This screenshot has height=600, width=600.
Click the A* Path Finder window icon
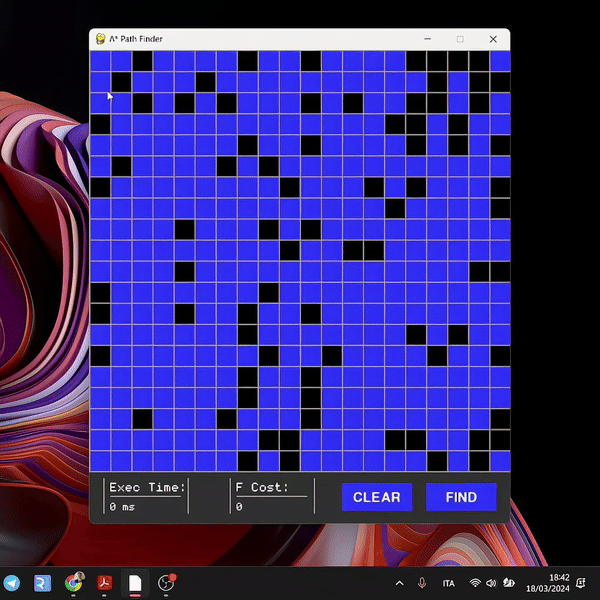pos(101,39)
